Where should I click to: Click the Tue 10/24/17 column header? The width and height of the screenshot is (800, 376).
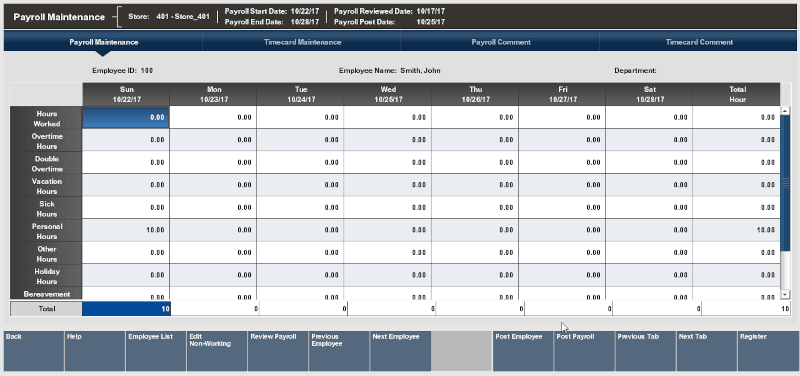point(301,94)
